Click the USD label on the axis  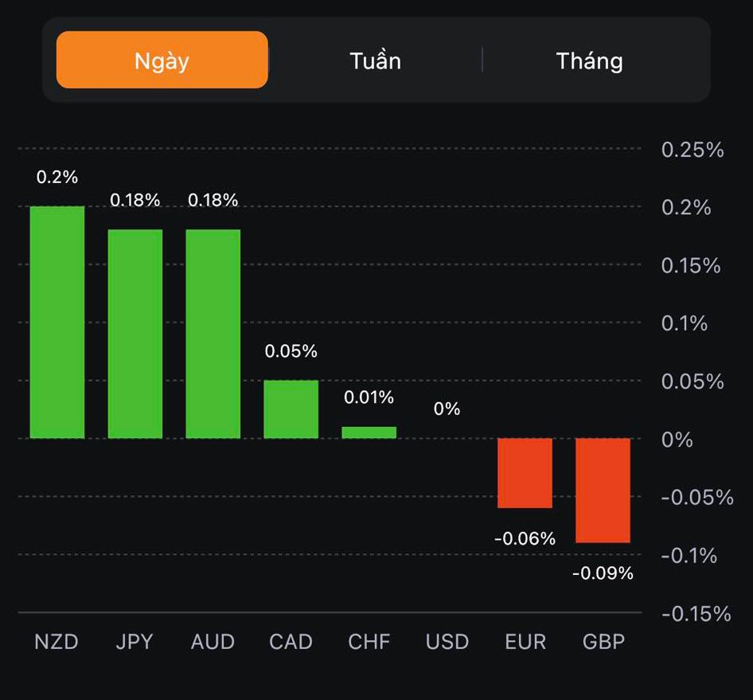point(447,642)
